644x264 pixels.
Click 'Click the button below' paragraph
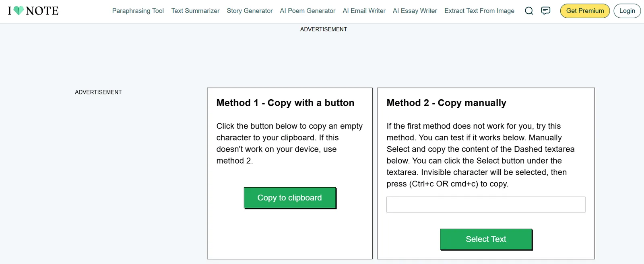pyautogui.click(x=290, y=143)
